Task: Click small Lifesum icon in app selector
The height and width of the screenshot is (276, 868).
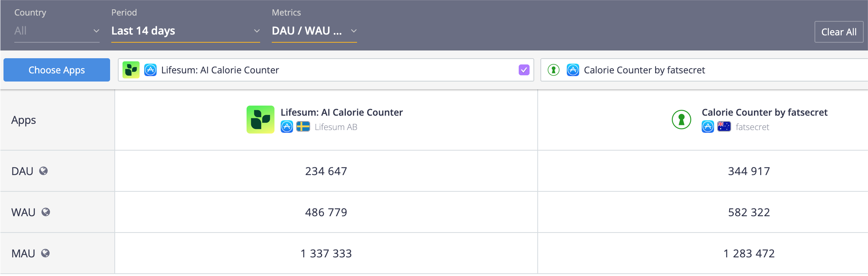Action: pos(131,70)
